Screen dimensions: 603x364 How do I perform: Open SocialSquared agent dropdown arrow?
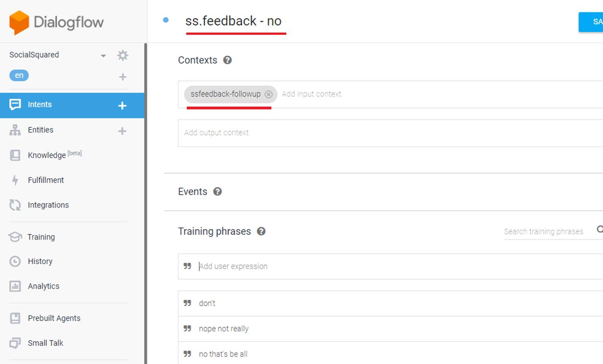103,56
